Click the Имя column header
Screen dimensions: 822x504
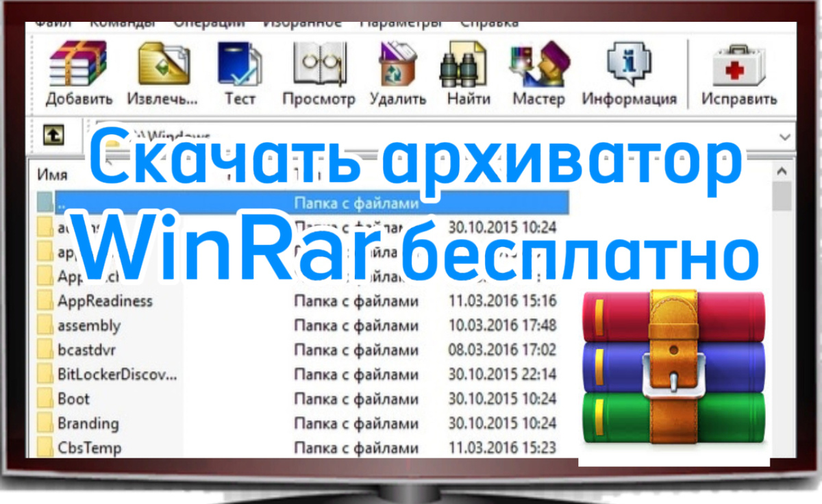[x=51, y=173]
